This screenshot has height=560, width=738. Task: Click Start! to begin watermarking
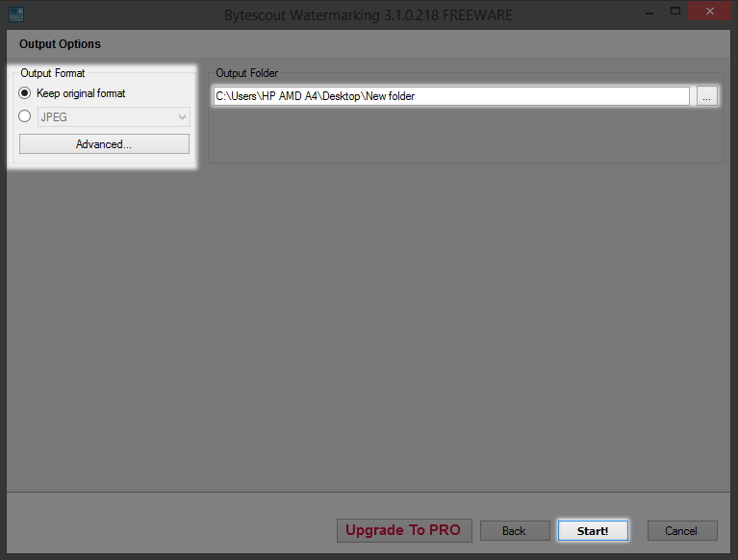coord(593,531)
